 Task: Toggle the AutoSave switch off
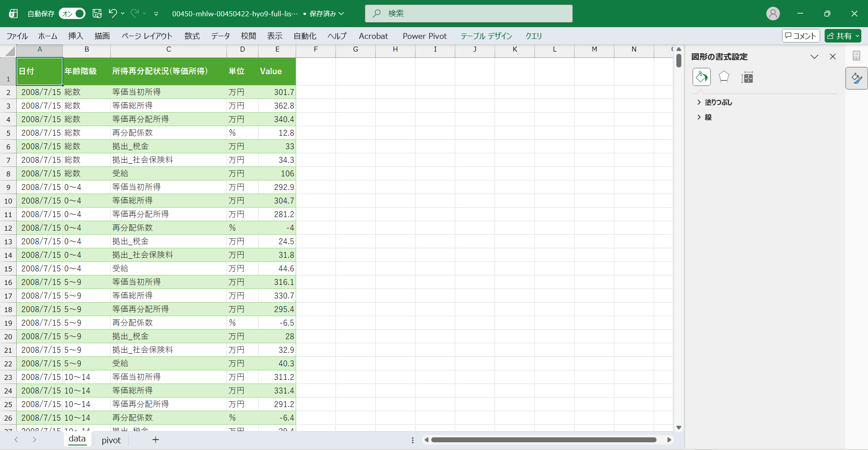(72, 14)
